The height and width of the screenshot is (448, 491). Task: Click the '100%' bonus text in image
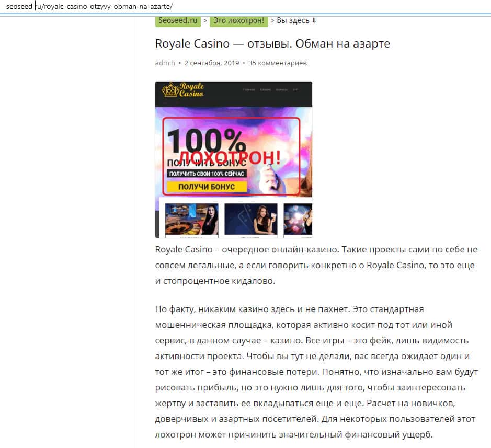point(206,142)
